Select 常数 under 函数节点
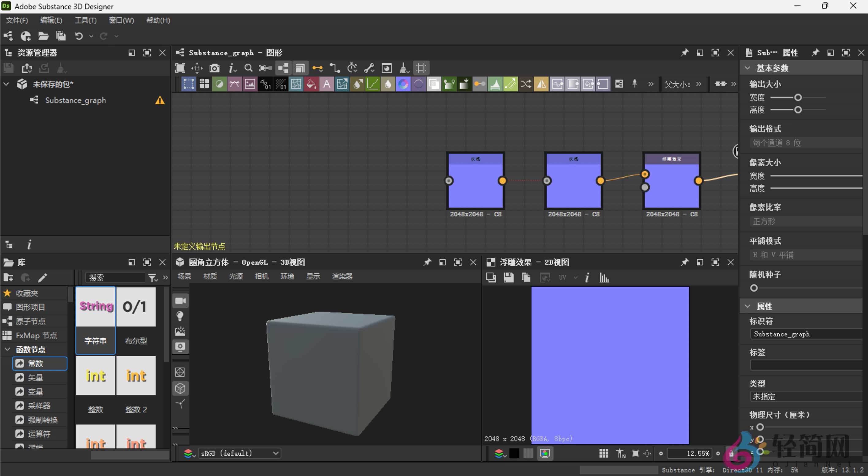The image size is (868, 476). click(x=35, y=363)
